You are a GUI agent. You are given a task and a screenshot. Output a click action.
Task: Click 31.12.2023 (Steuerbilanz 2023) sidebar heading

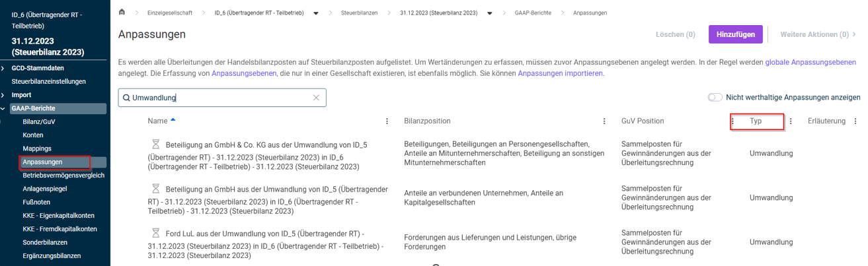click(x=48, y=46)
